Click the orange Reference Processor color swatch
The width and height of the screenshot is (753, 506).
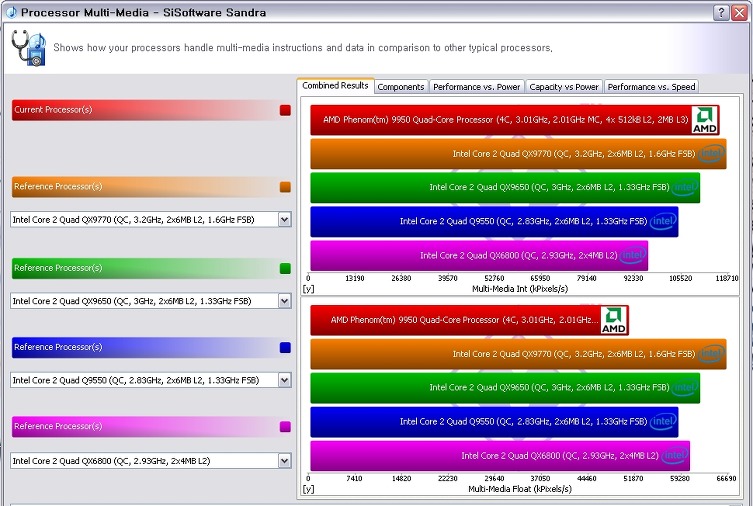285,187
